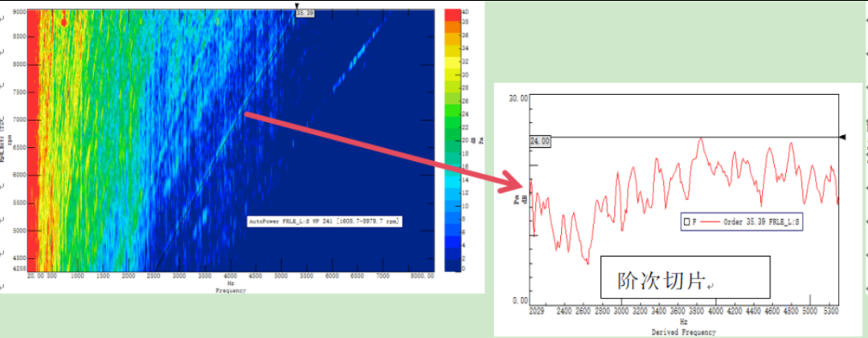Click the green region of the color scale

tap(452, 121)
